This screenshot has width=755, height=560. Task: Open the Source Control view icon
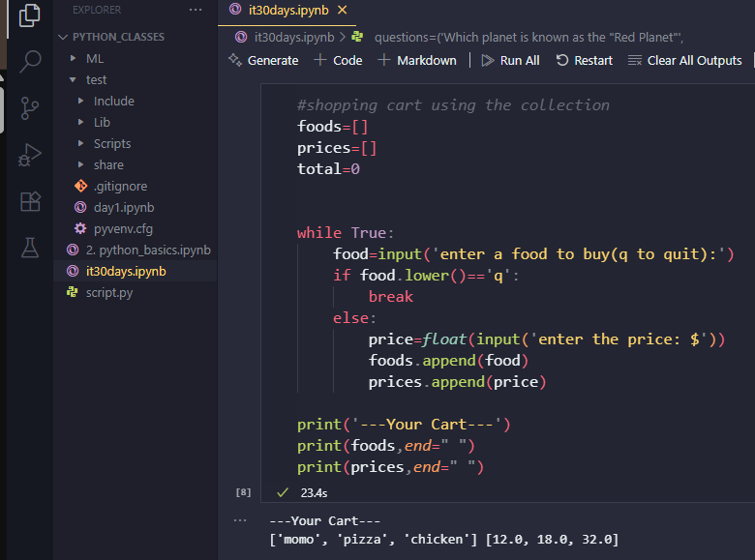30,108
